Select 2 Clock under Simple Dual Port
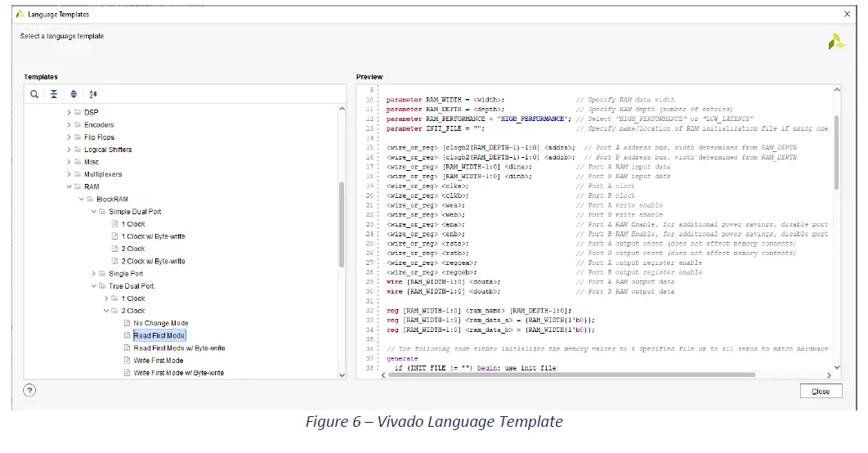Image resolution: width=868 pixels, height=453 pixels. click(133, 249)
